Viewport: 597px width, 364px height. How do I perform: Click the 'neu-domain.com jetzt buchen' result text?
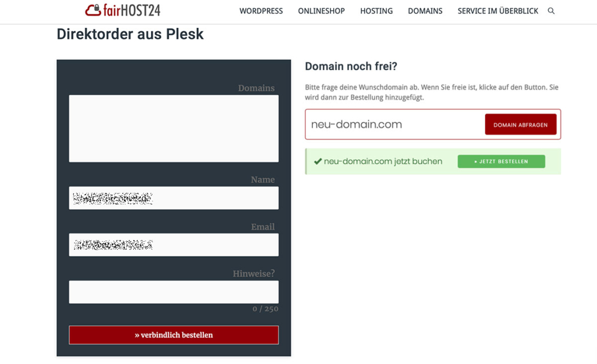[383, 162]
